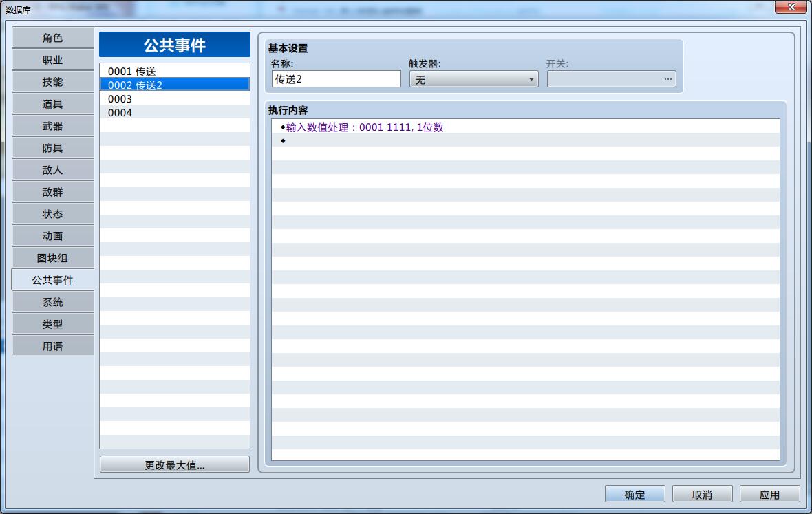Viewport: 812px width, 514px height.
Task: Go to the 武器 tab
Action: [52, 126]
